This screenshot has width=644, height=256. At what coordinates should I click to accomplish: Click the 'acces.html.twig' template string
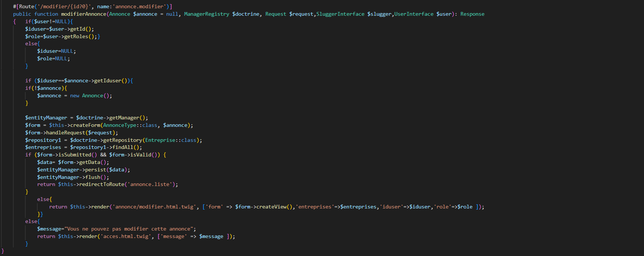126,236
